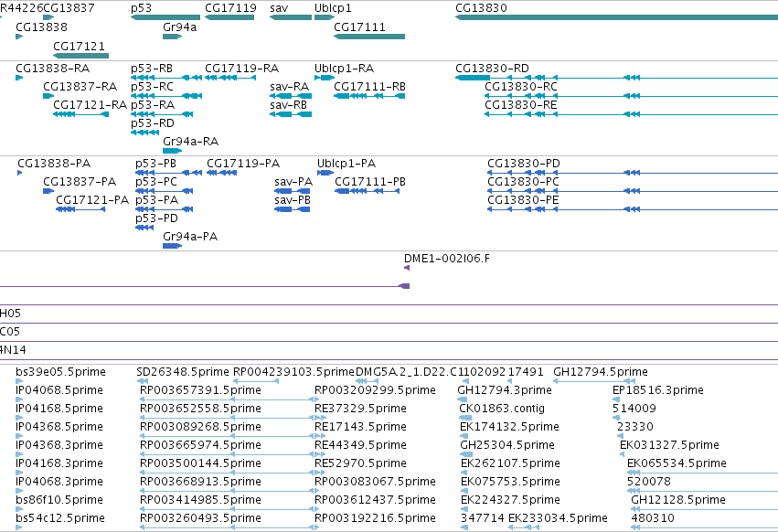This screenshot has width=778, height=532.
Task: Select the CG13837-RA transcript
Action: tap(48, 96)
